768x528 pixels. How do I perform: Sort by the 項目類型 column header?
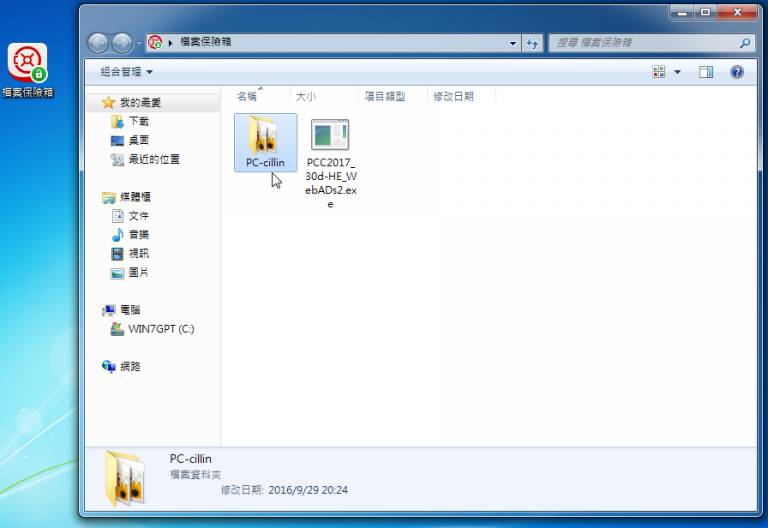tap(385, 96)
